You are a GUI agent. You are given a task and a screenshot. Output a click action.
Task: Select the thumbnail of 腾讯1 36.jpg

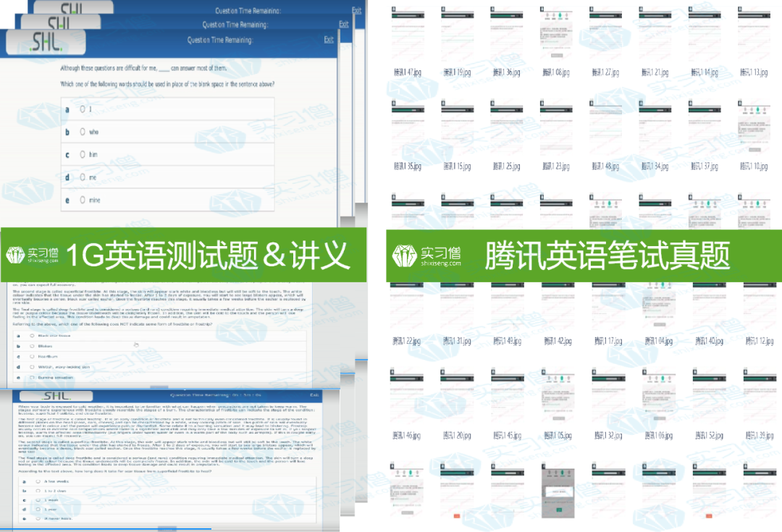click(507, 35)
